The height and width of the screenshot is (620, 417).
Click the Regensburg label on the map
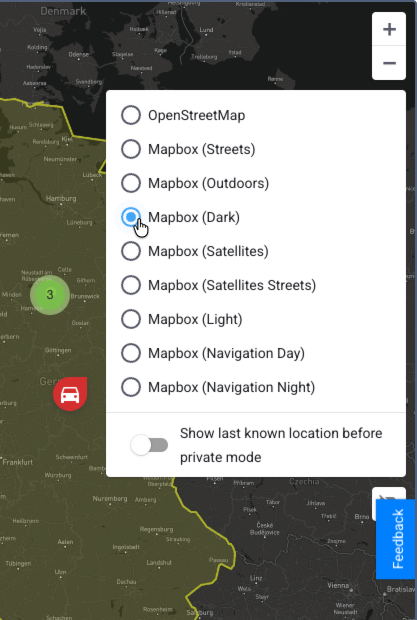(156, 529)
